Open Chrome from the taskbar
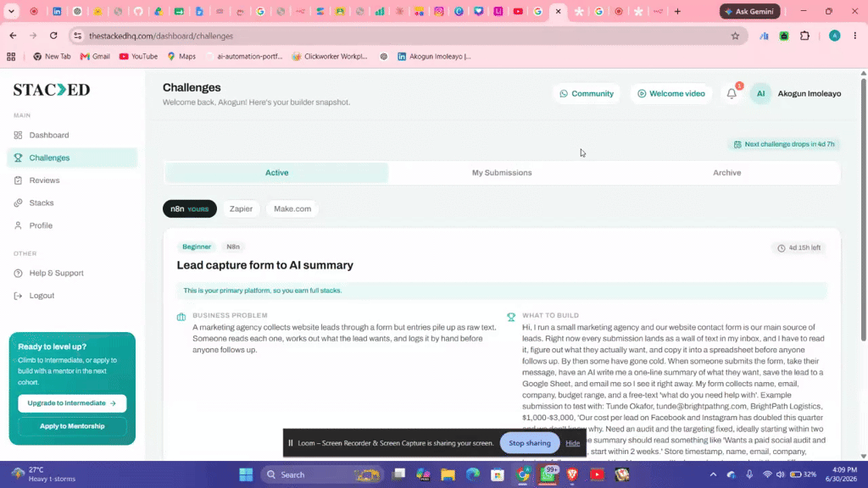868x488 pixels. click(x=522, y=474)
